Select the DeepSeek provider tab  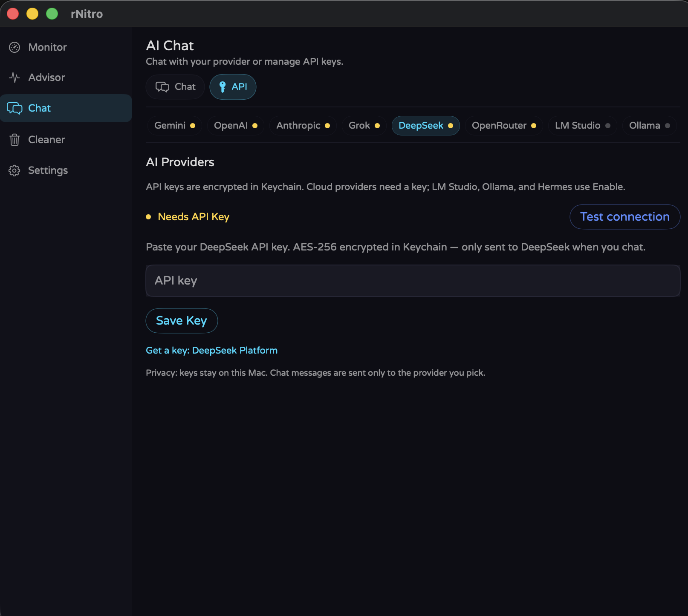point(426,126)
